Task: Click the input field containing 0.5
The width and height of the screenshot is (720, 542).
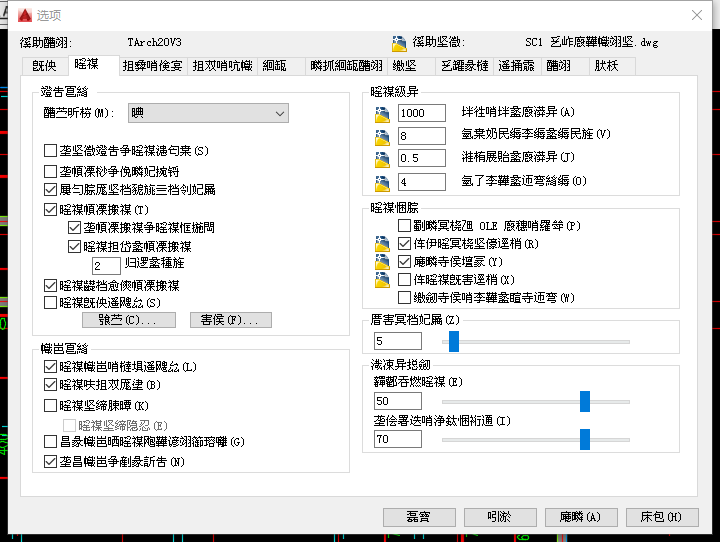Action: (422, 158)
